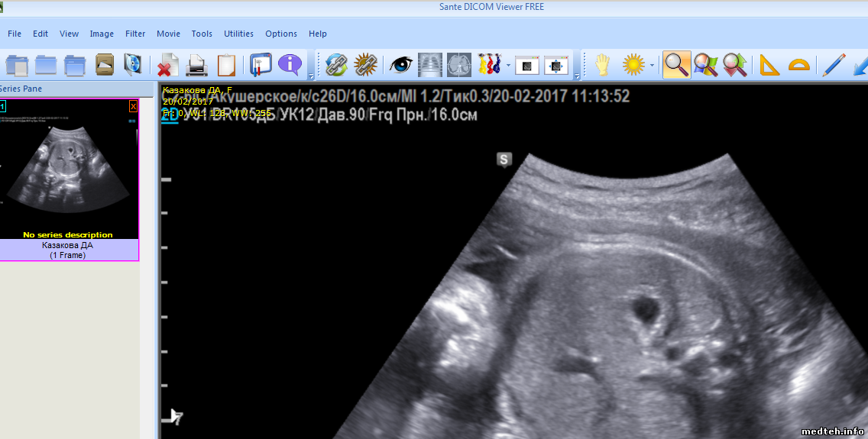
Task: Expand the sun brightness tool dropdown arrow
Action: (x=652, y=66)
